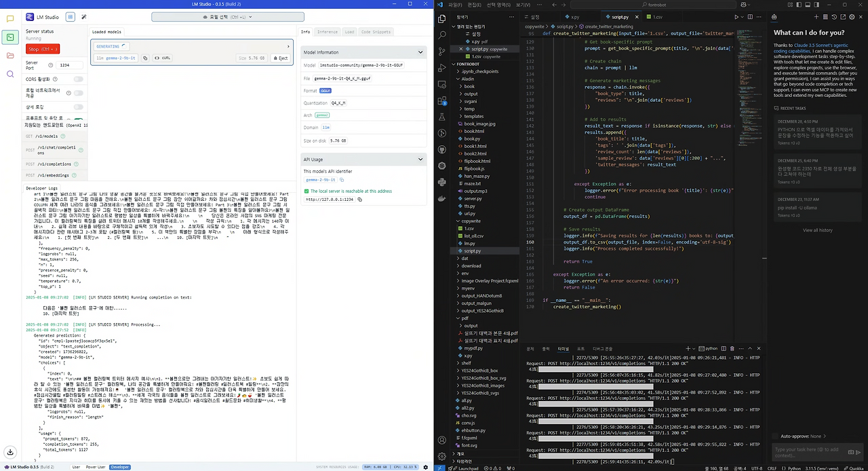Run the Python file with the play icon
The width and height of the screenshot is (868, 471).
coord(736,16)
